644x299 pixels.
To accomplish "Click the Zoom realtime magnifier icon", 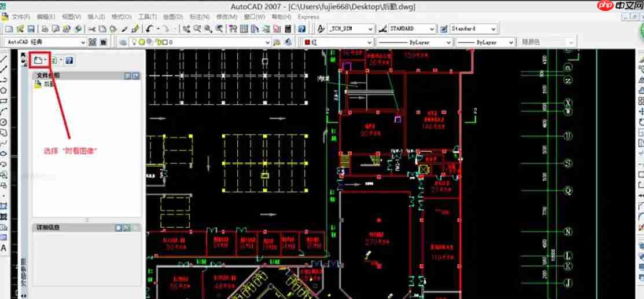I will (x=197, y=29).
